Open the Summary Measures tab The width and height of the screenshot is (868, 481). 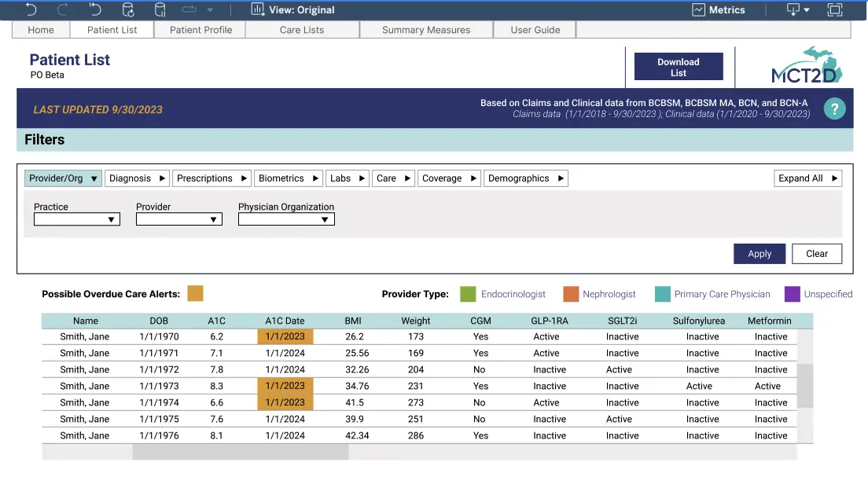425,29
